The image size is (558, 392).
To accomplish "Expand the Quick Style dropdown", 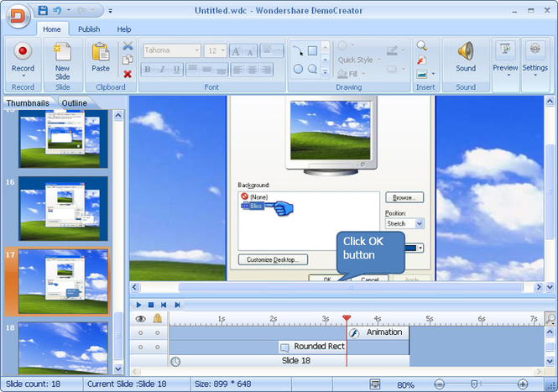I will click(379, 60).
